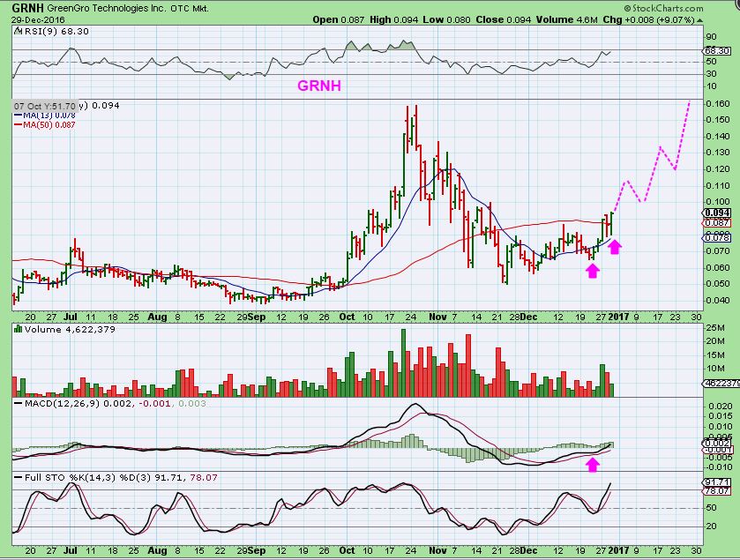Click the GRNH ticker symbol in chart header
Viewport: 740px width, 560px height.
28,8
